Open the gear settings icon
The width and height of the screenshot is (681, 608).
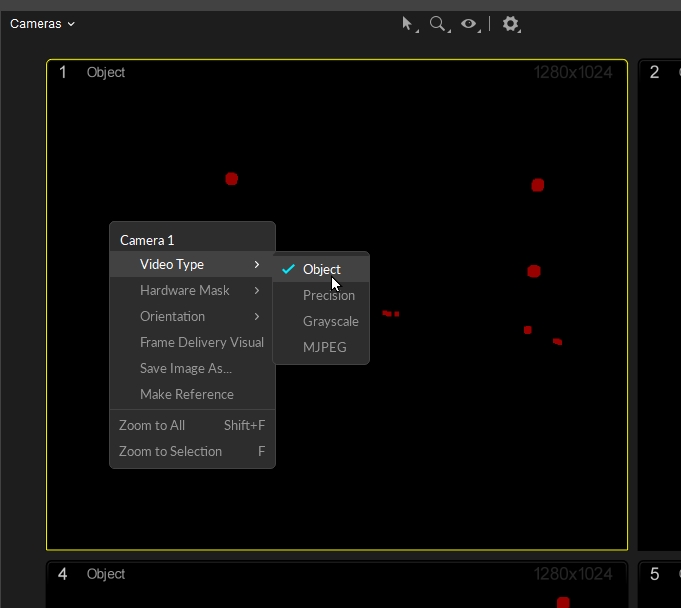click(511, 24)
